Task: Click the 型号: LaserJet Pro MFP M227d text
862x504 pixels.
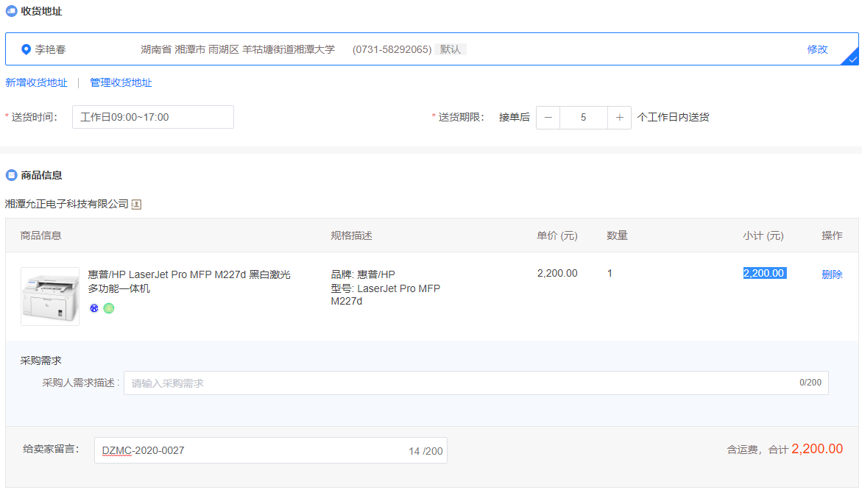Action: (x=386, y=294)
